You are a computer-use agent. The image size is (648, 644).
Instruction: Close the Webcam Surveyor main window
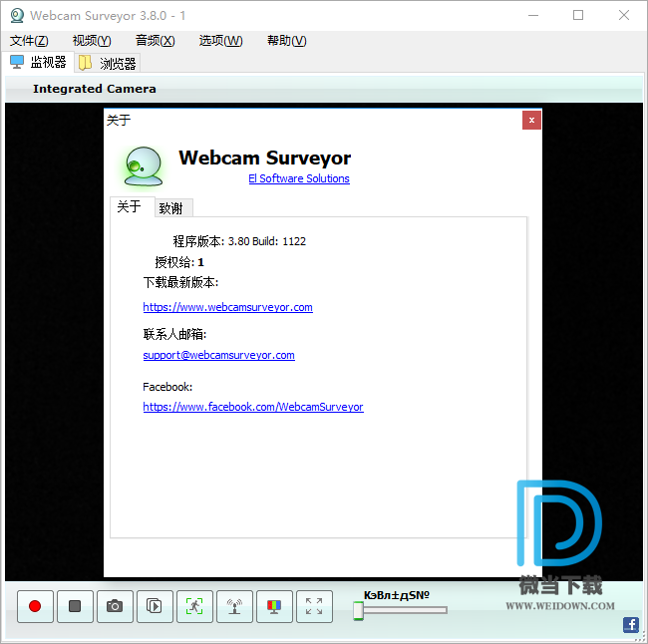pyautogui.click(x=624, y=16)
